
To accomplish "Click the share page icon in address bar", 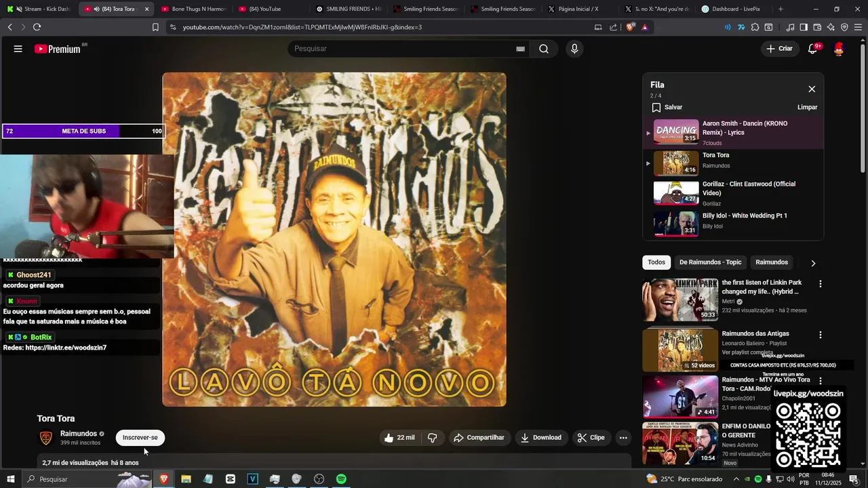I will coord(614,27).
